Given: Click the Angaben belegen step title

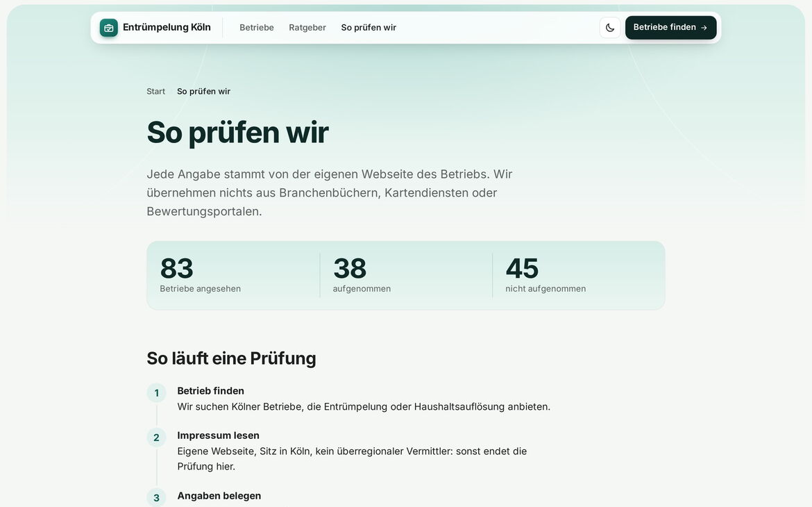Looking at the screenshot, I should [x=219, y=496].
